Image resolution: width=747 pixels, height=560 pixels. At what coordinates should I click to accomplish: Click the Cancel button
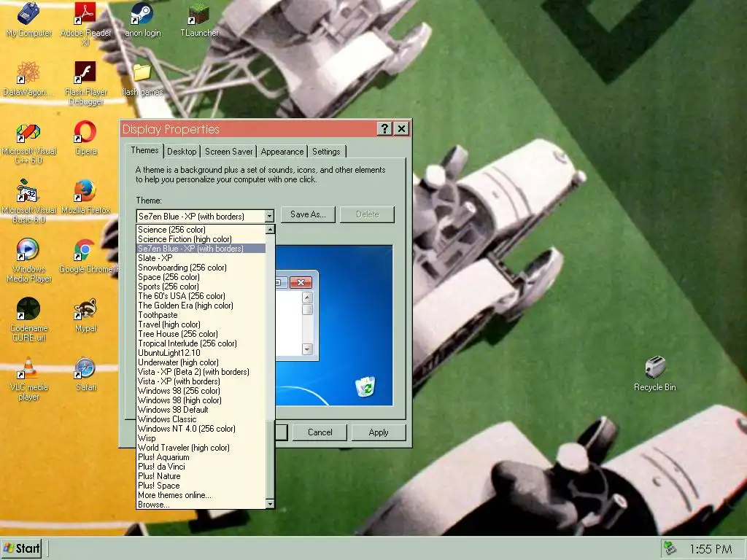320,432
